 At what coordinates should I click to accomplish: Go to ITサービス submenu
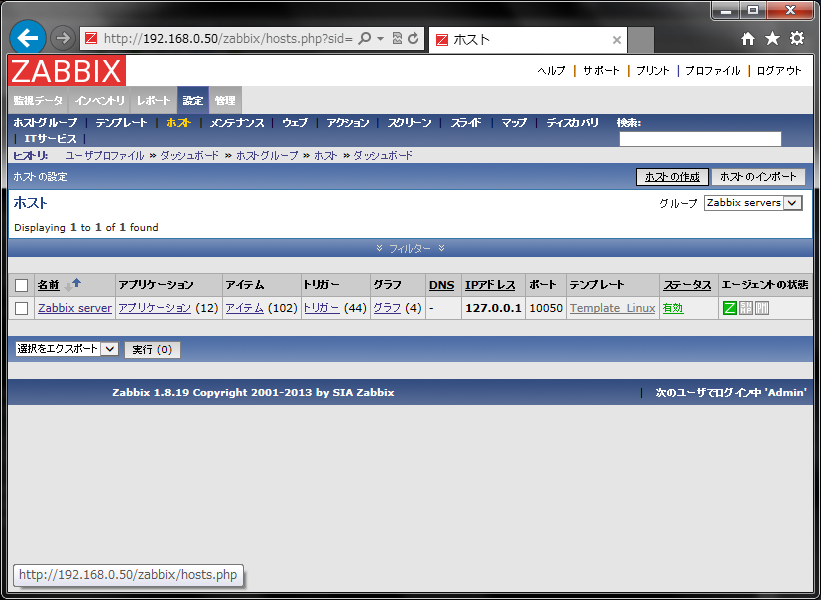[x=50, y=139]
